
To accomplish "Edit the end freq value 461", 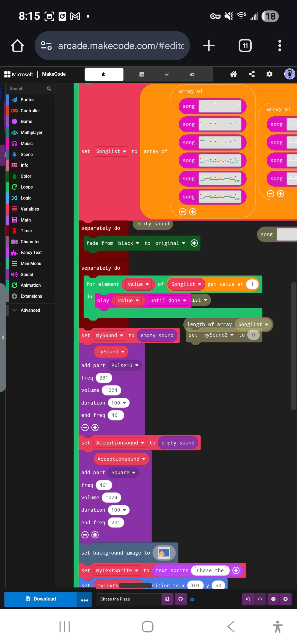I will [x=116, y=415].
